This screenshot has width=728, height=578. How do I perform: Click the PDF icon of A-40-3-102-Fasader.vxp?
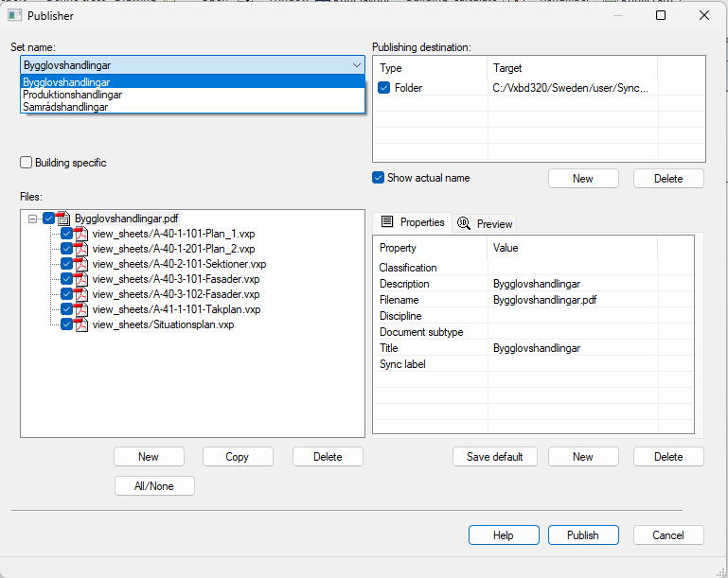80,294
